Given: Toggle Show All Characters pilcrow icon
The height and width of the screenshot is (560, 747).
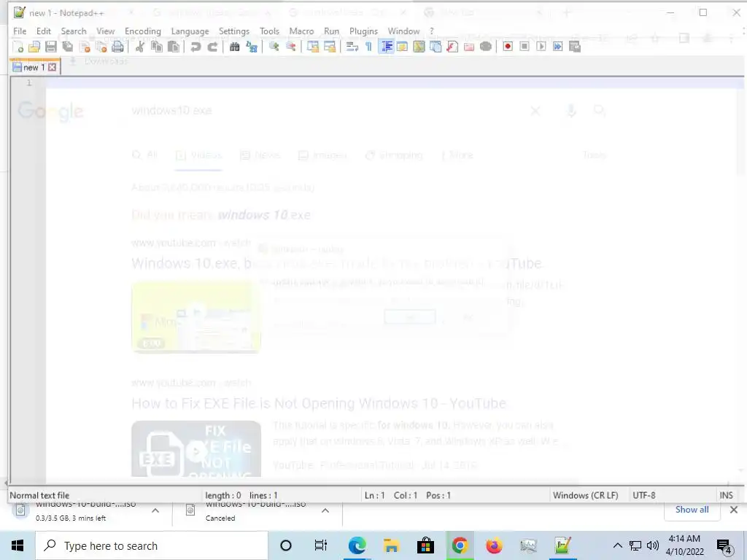Looking at the screenshot, I should point(368,47).
